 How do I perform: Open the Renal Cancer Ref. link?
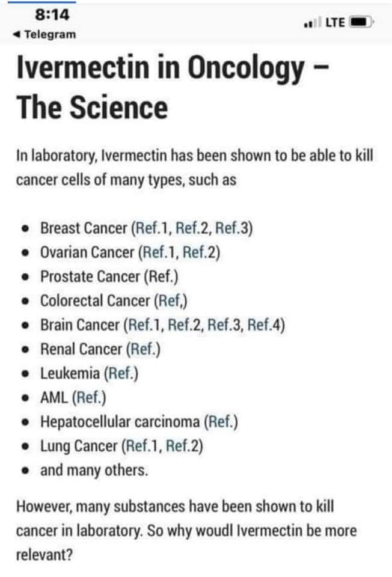(x=142, y=349)
